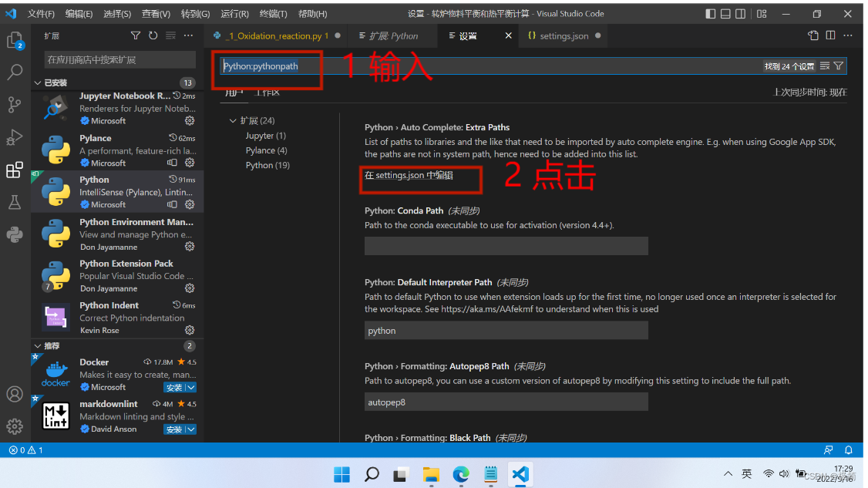Open the Edit menu

(x=79, y=14)
